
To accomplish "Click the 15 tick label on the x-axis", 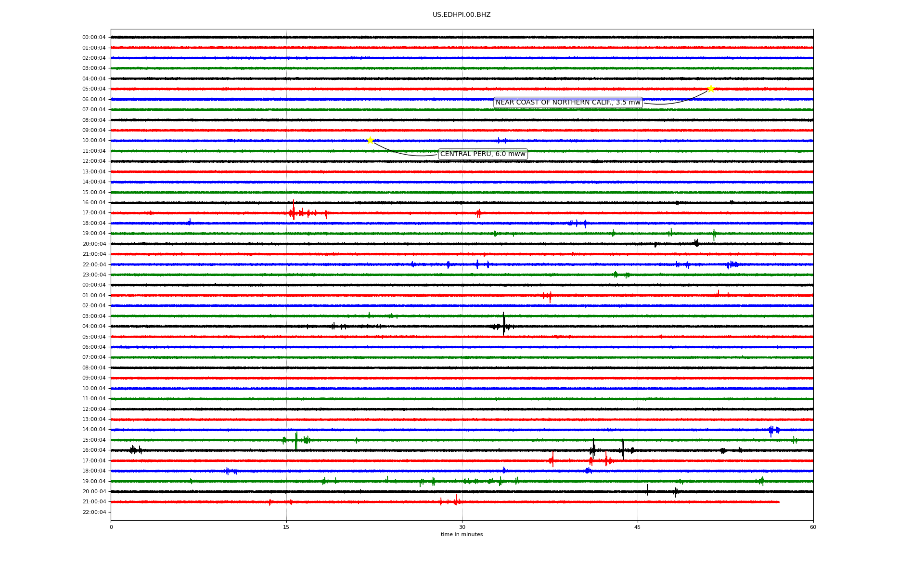I will point(286,527).
